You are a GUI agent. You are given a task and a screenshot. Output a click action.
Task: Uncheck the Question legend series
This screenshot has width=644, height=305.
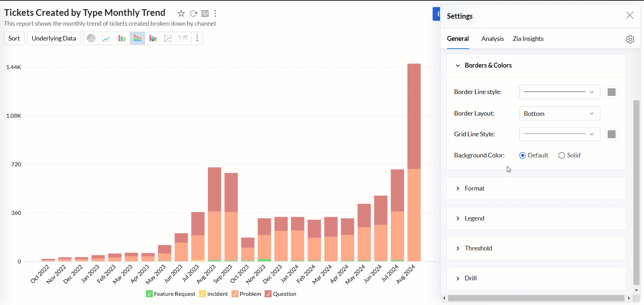(x=268, y=294)
